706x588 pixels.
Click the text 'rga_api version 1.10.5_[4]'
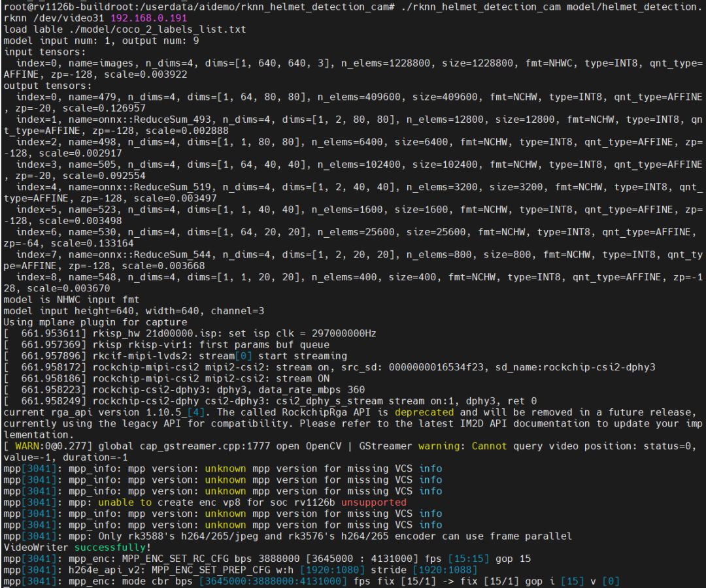click(128, 412)
